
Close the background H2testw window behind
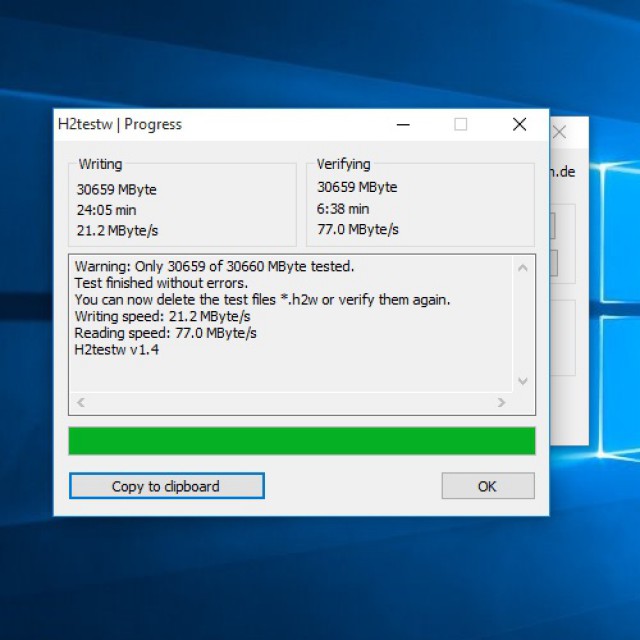[560, 132]
